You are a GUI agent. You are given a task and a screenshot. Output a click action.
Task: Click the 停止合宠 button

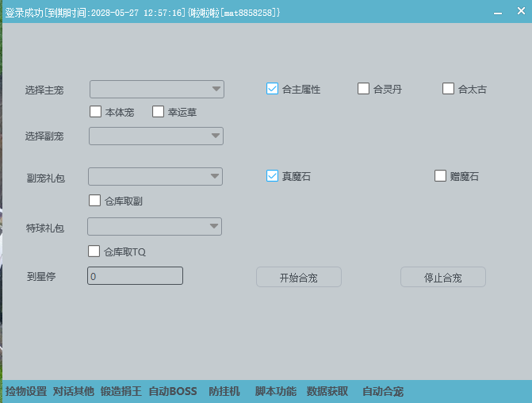click(442, 278)
